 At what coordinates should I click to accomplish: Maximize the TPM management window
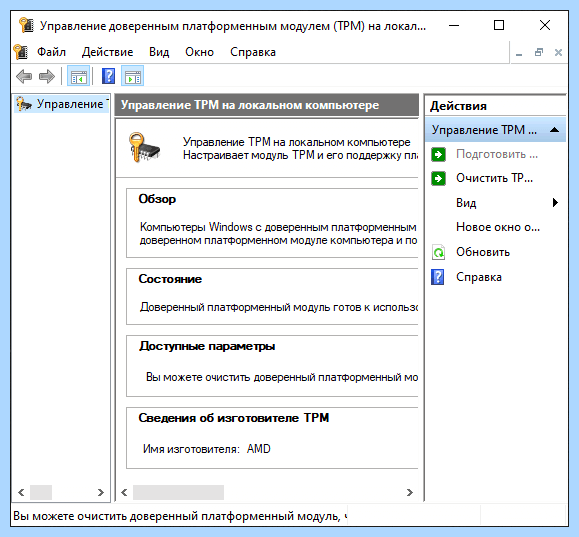pos(499,25)
